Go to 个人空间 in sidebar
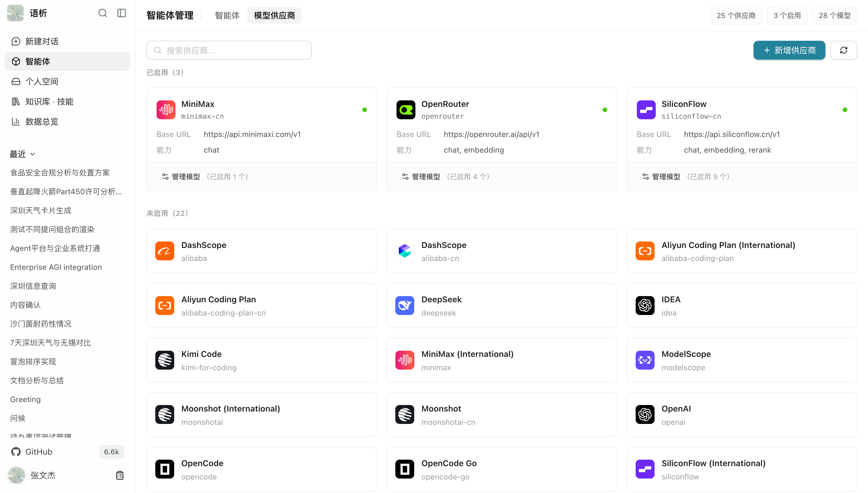The image size is (868, 493). 67,81
